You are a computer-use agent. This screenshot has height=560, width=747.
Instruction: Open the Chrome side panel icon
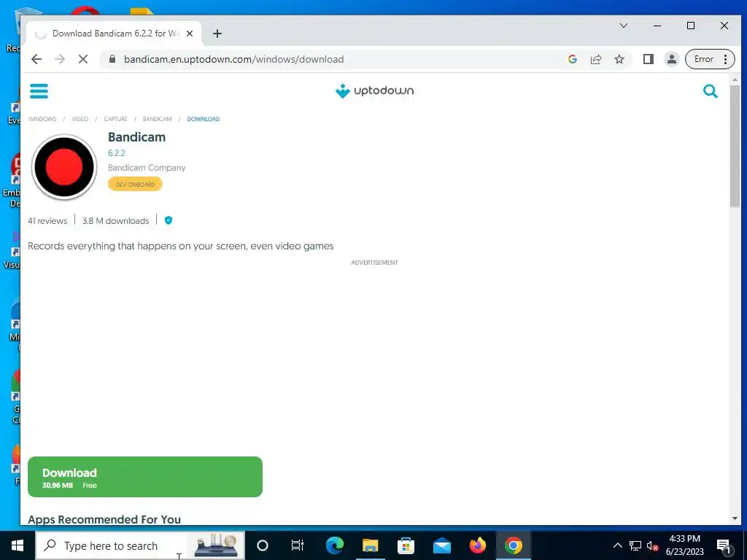tap(648, 59)
